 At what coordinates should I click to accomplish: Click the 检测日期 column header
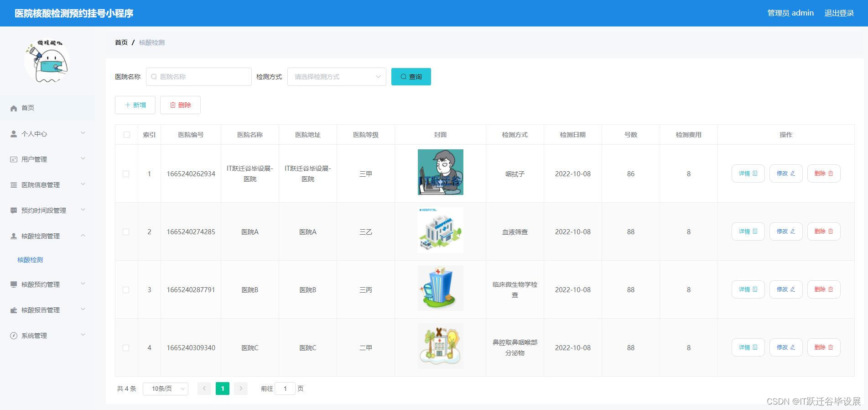(x=572, y=135)
